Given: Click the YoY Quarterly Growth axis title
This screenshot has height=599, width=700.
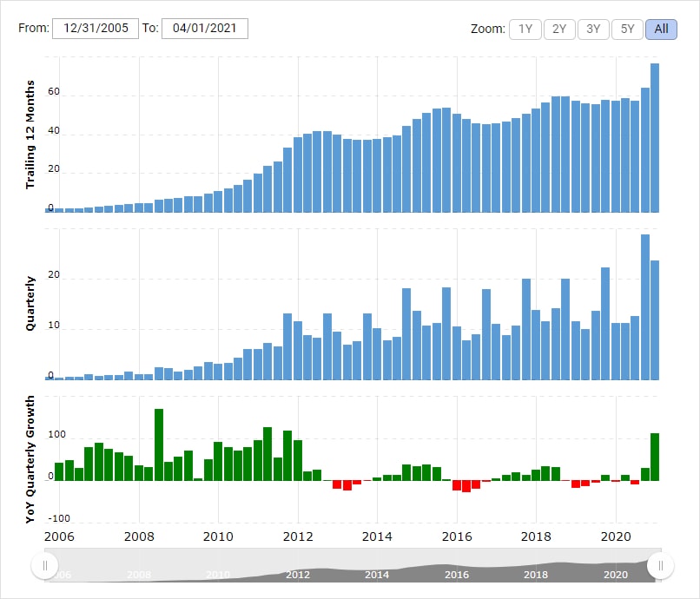Looking at the screenshot, I should click(30, 459).
